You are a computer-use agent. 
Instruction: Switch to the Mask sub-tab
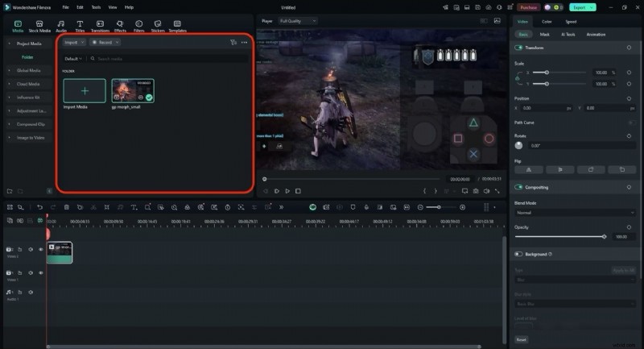click(545, 35)
